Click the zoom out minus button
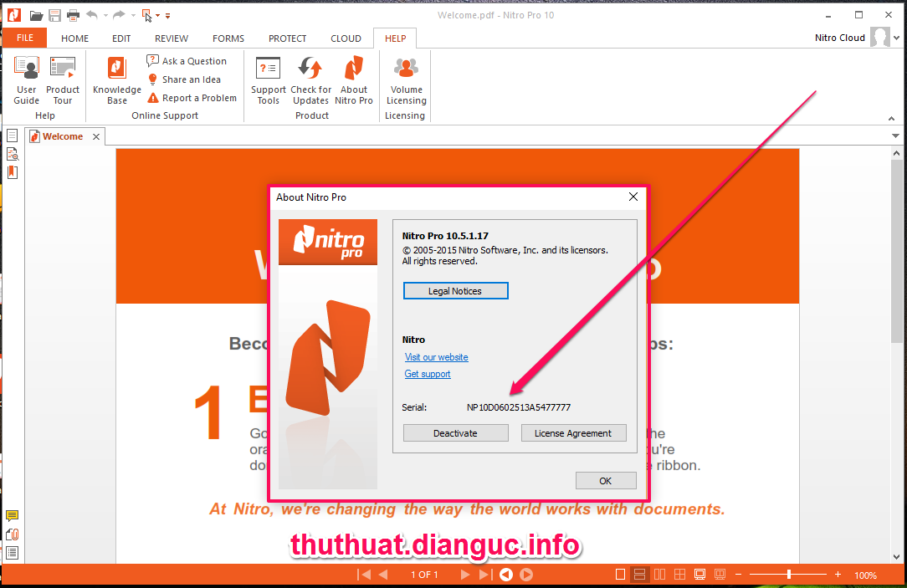 coord(738,575)
